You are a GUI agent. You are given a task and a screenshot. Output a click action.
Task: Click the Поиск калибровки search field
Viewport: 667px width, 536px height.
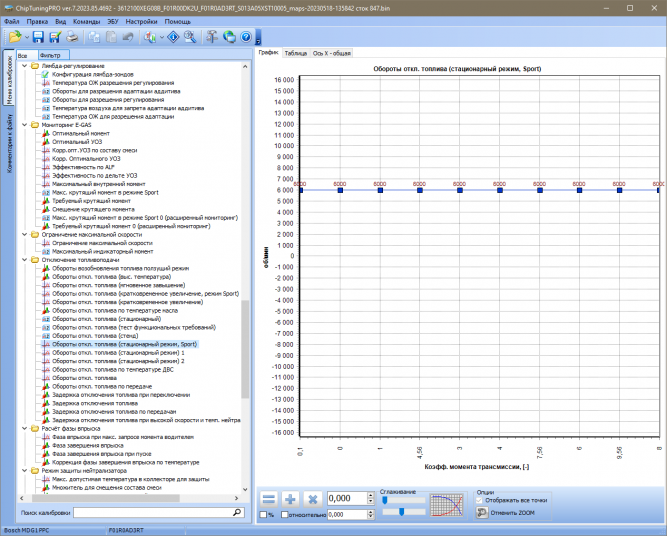point(153,513)
